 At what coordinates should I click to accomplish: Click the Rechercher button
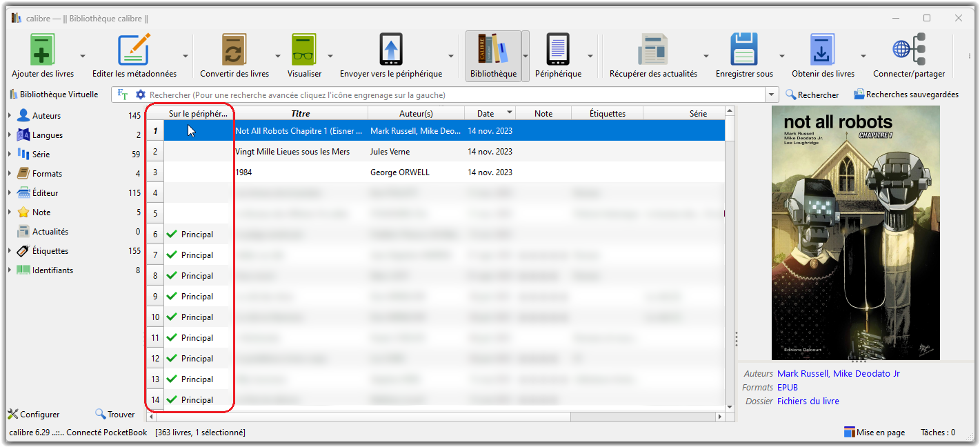click(x=812, y=95)
